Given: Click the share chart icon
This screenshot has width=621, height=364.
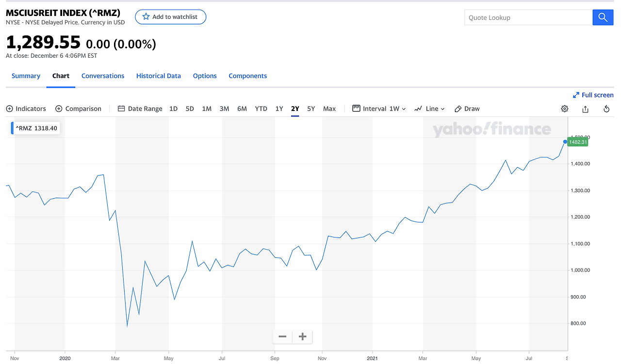Looking at the screenshot, I should pyautogui.click(x=586, y=109).
